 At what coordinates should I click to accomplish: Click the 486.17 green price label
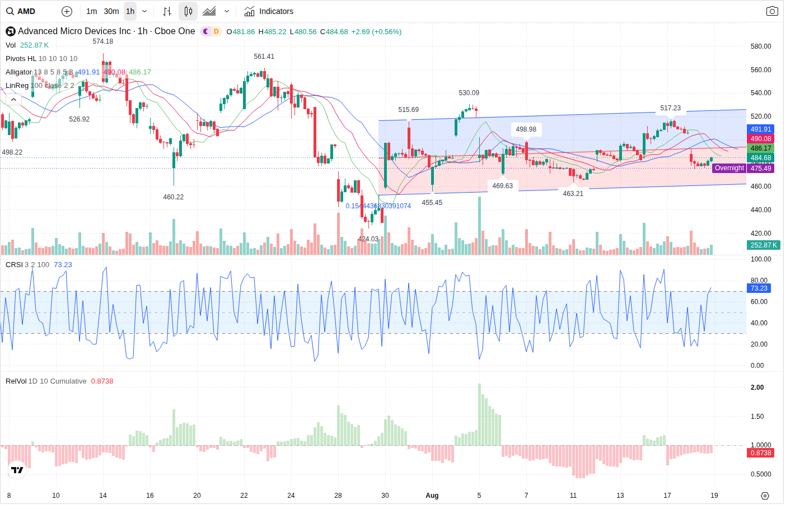coord(761,148)
